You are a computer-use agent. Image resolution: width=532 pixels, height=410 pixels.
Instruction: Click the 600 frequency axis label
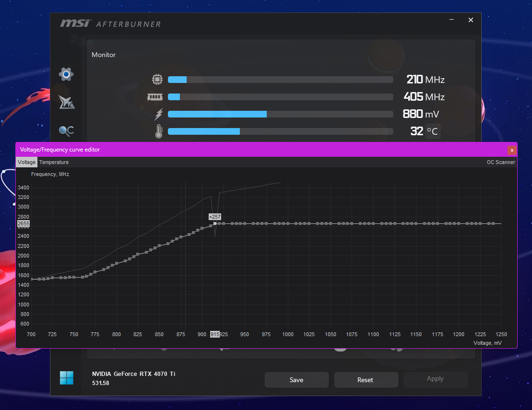(25, 324)
